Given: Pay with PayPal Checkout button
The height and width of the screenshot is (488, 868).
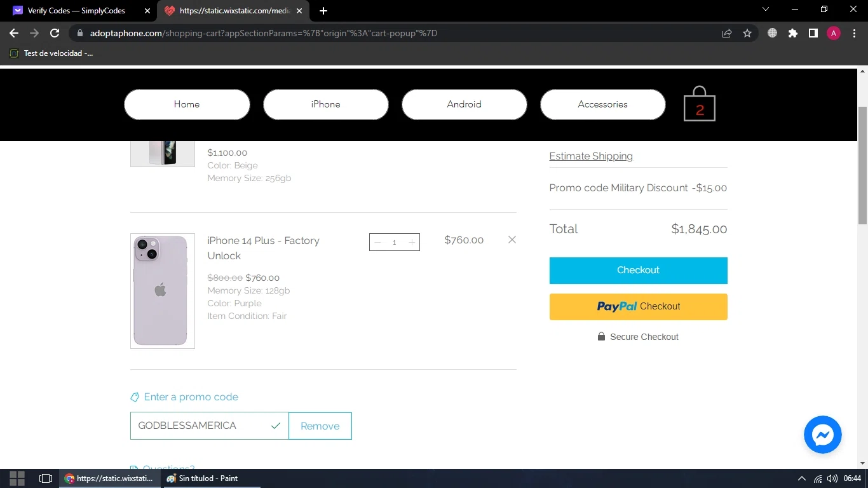Looking at the screenshot, I should (x=638, y=306).
